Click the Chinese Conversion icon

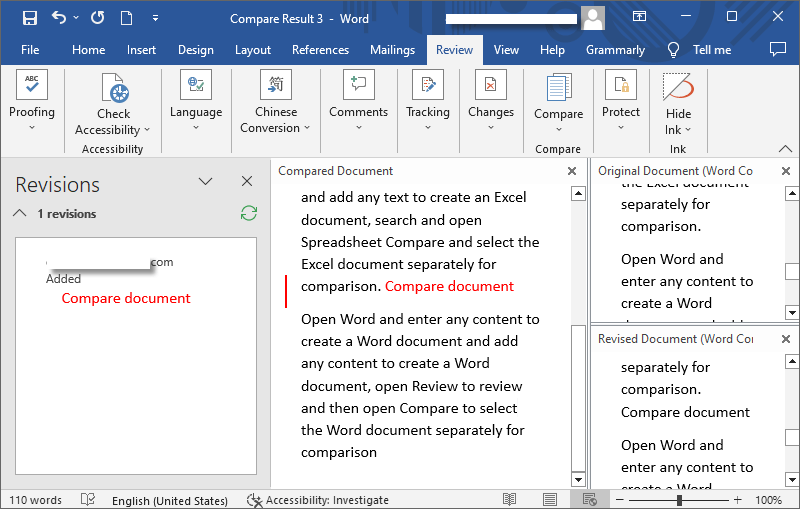pyautogui.click(x=276, y=84)
